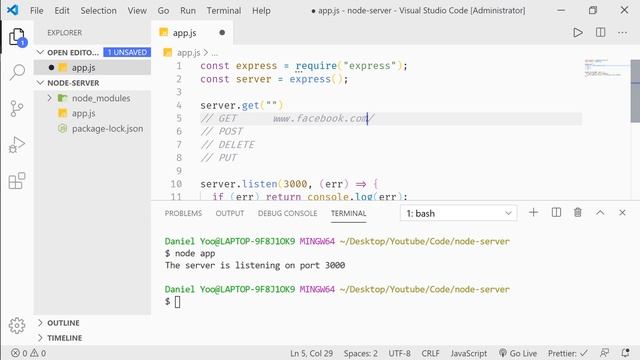Change language mode via JavaScript
Viewport: 640px width, 360px height.
pyautogui.click(x=469, y=353)
